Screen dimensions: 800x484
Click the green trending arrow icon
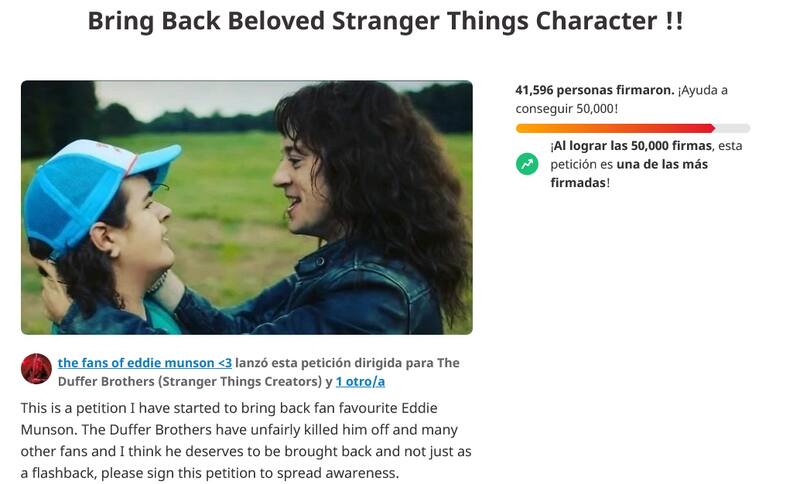(x=527, y=163)
